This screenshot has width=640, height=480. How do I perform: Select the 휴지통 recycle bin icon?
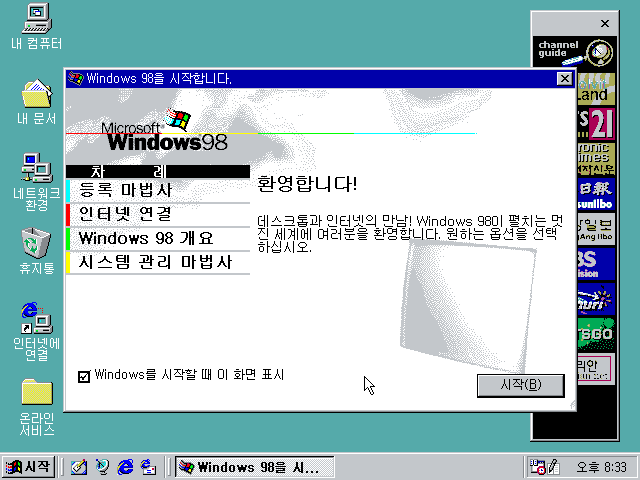37,251
